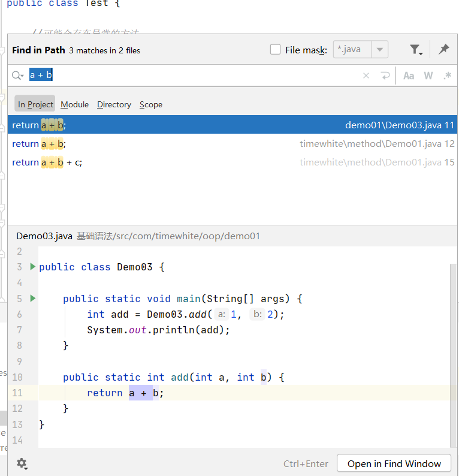The height and width of the screenshot is (476, 459).
Task: Open the search filter options funnel
Action: tap(416, 50)
